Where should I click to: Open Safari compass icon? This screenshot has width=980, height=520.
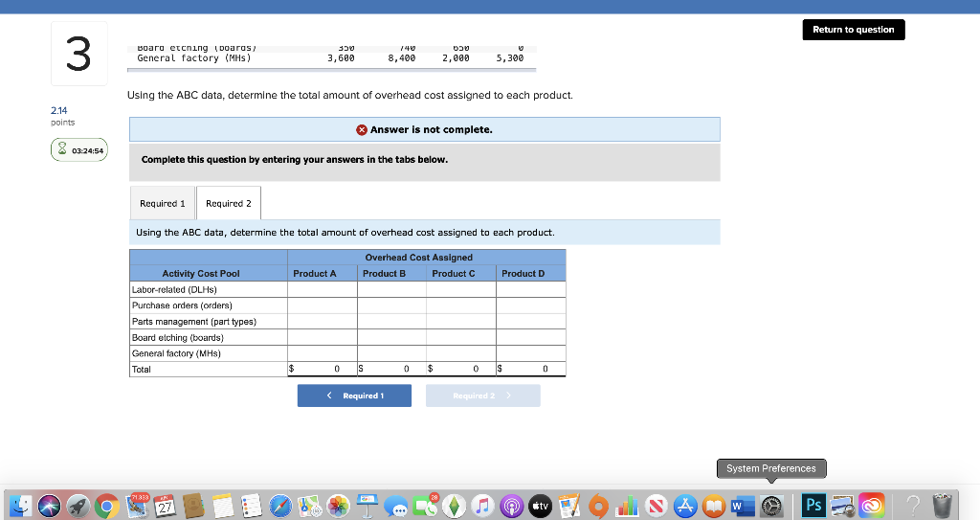point(280,506)
